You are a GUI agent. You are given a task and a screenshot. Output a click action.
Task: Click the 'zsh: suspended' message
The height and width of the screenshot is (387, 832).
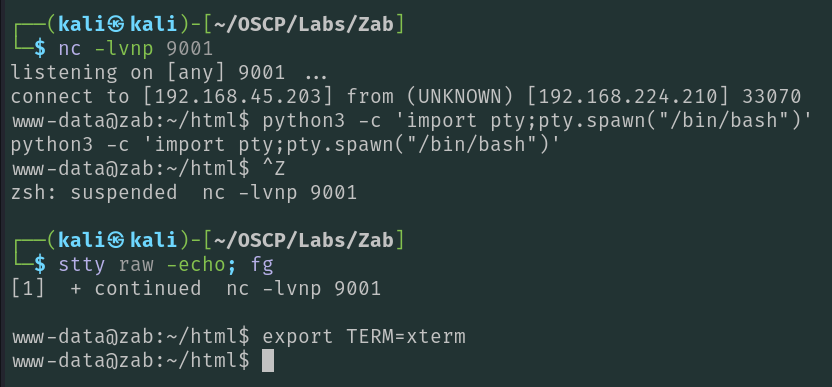(94, 193)
